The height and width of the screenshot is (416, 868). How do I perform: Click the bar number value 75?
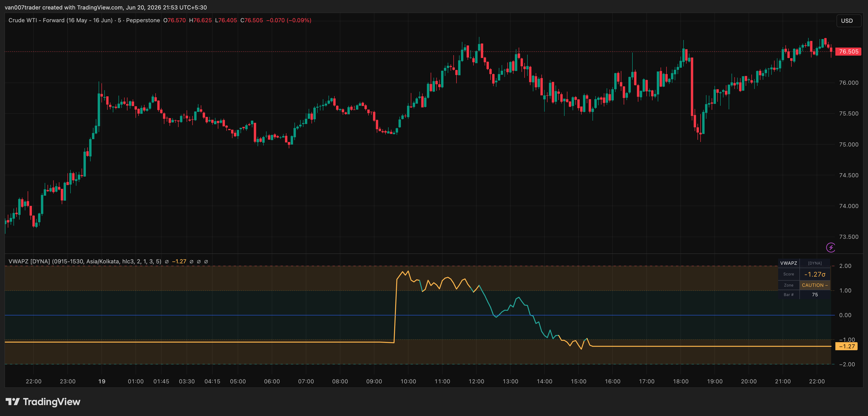[x=815, y=295]
